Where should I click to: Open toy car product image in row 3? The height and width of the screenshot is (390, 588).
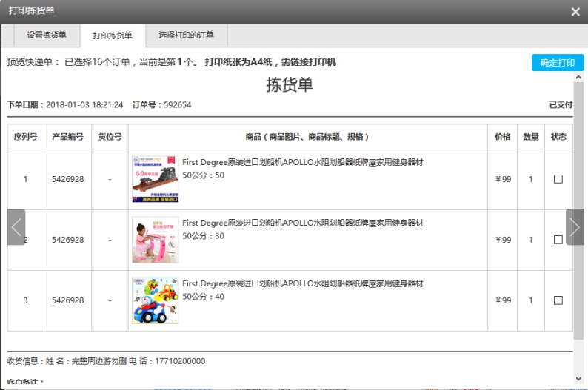pyautogui.click(x=155, y=300)
